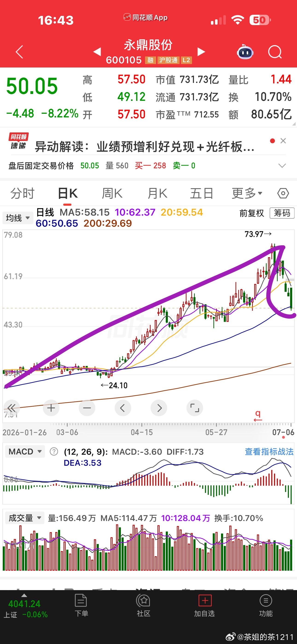Expand quote details corner triangle
297x644 pixels.
coord(294,123)
